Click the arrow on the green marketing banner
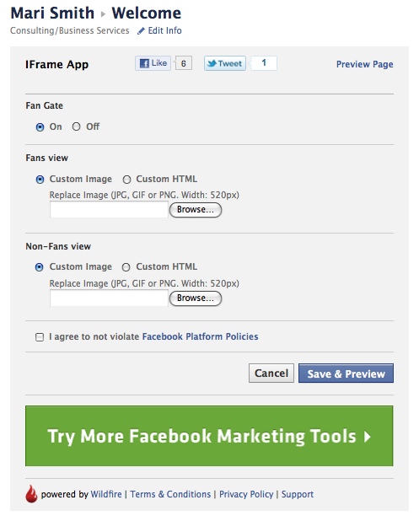Viewport: 419px width, 532px height. (x=367, y=437)
